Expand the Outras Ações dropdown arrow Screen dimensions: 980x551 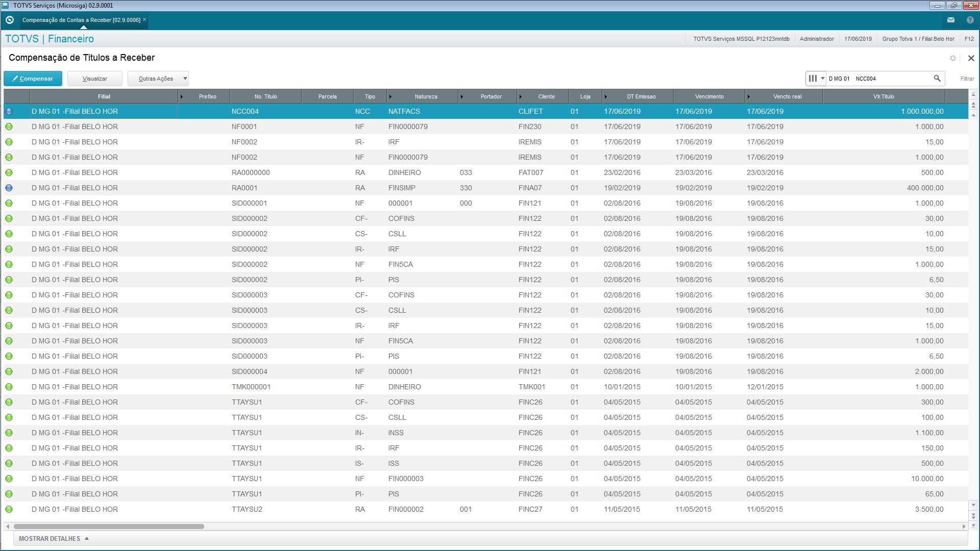(185, 79)
